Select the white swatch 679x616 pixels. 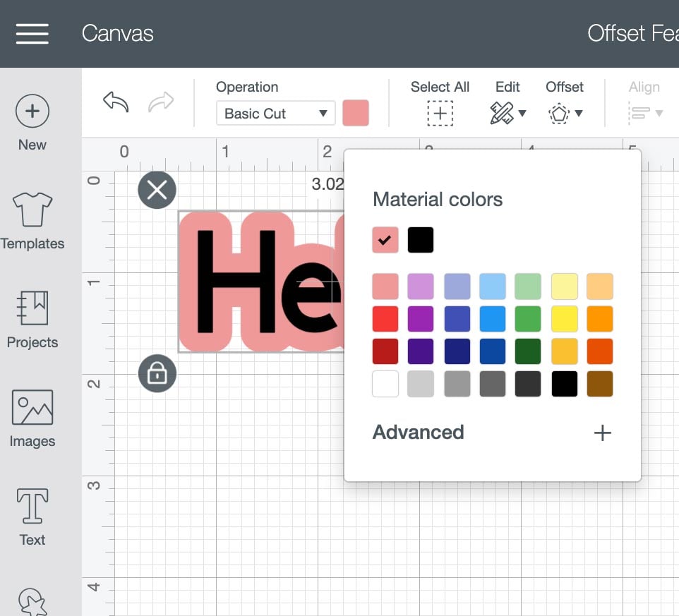pos(385,384)
